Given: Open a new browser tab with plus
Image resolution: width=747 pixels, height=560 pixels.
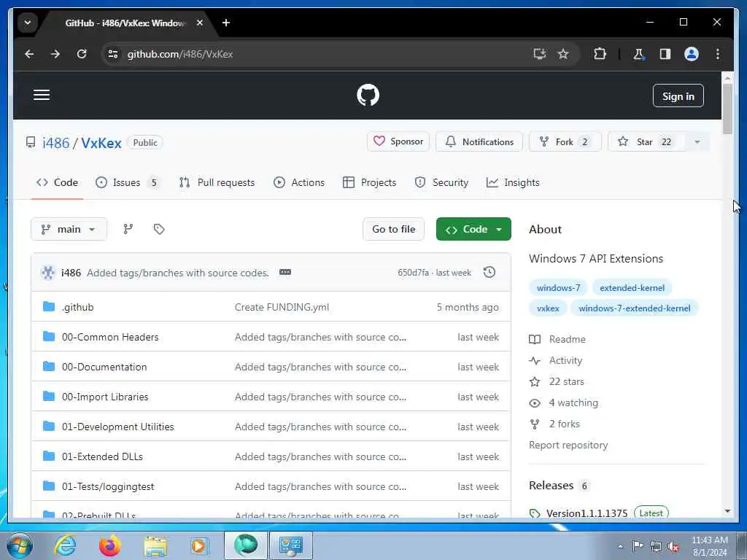Looking at the screenshot, I should click(x=226, y=23).
